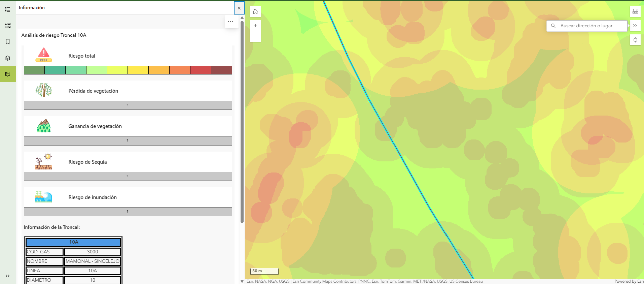The image size is (644, 284).
Task: Click the '50 m' scale bar on the map
Action: [x=264, y=271]
